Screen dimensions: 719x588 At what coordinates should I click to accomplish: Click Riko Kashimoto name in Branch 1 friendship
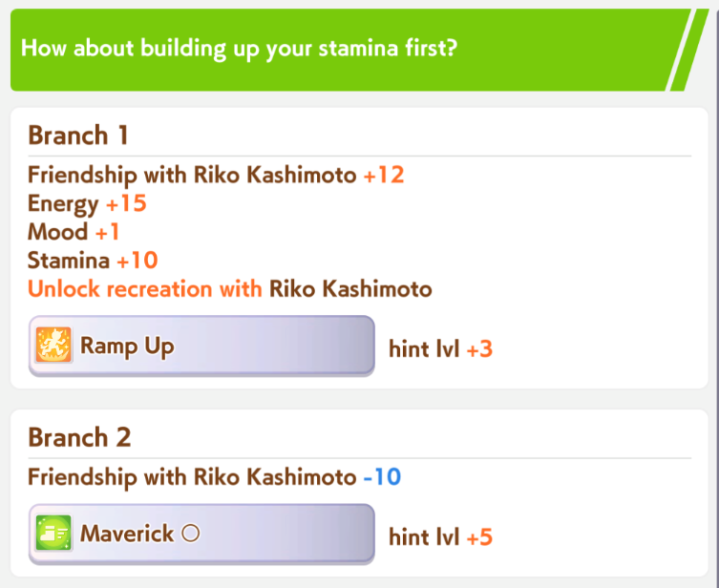pyautogui.click(x=275, y=175)
